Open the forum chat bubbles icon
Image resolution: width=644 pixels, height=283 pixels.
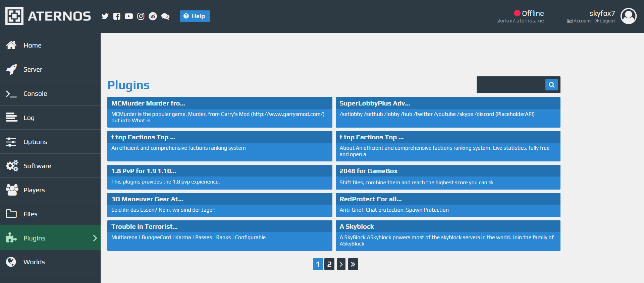tap(165, 16)
